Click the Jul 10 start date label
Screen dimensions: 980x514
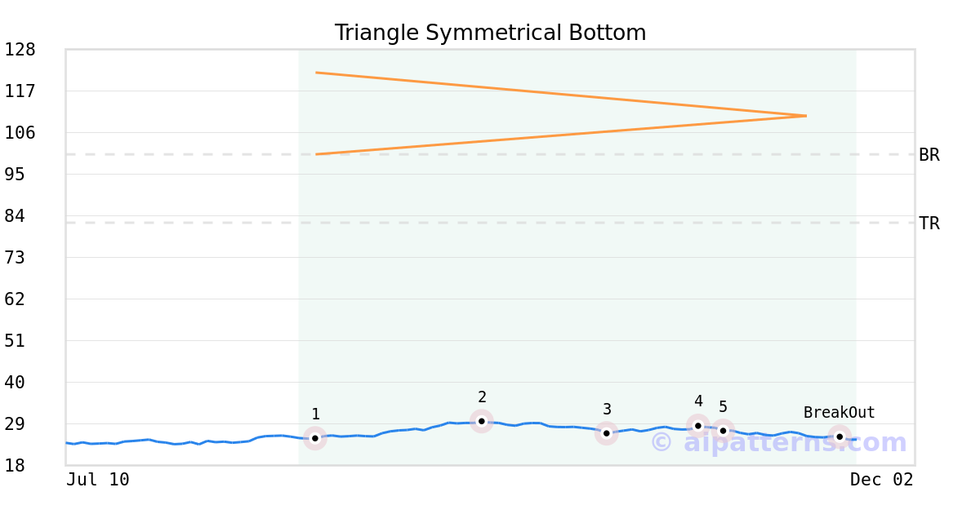point(98,480)
